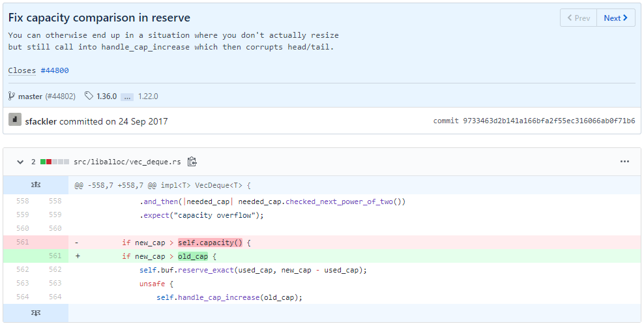Click the branch icon beside master
The height and width of the screenshot is (326, 644).
click(12, 96)
